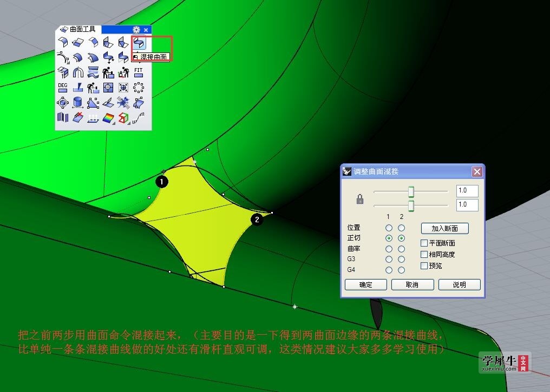Select the triangle surface with corner points icon
The height and width of the screenshot is (392, 550).
tap(93, 103)
